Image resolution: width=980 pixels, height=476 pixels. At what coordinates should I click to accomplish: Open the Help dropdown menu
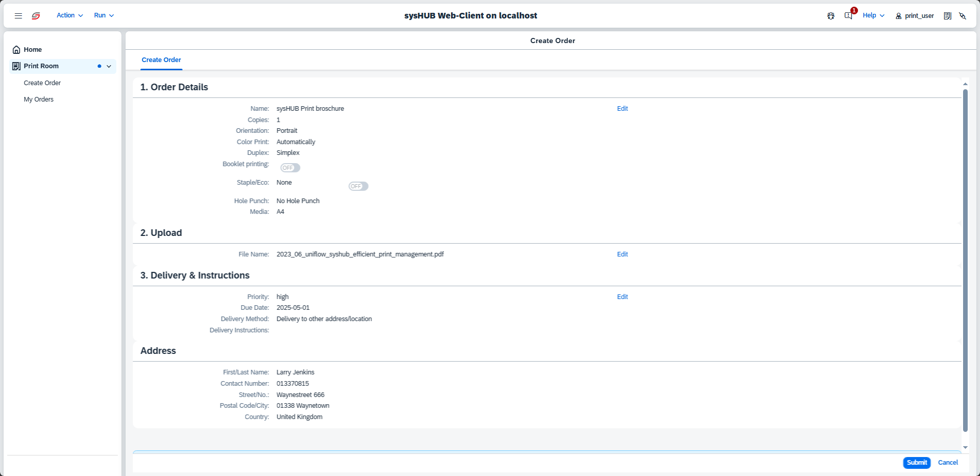(873, 15)
